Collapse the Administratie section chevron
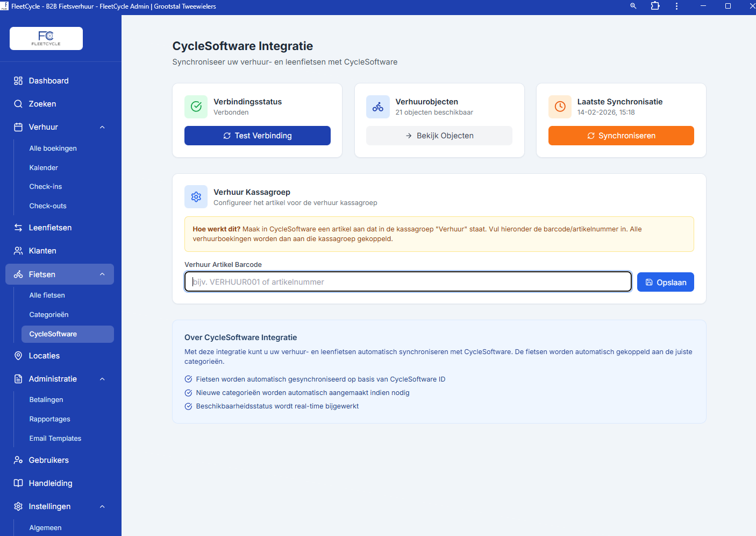Image resolution: width=756 pixels, height=536 pixels. [x=102, y=378]
